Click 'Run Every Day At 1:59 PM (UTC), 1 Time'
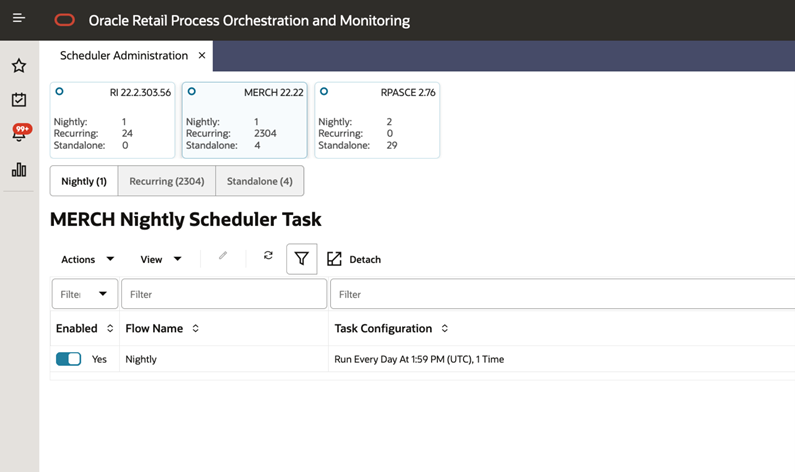Image resolution: width=795 pixels, height=472 pixels. [419, 359]
